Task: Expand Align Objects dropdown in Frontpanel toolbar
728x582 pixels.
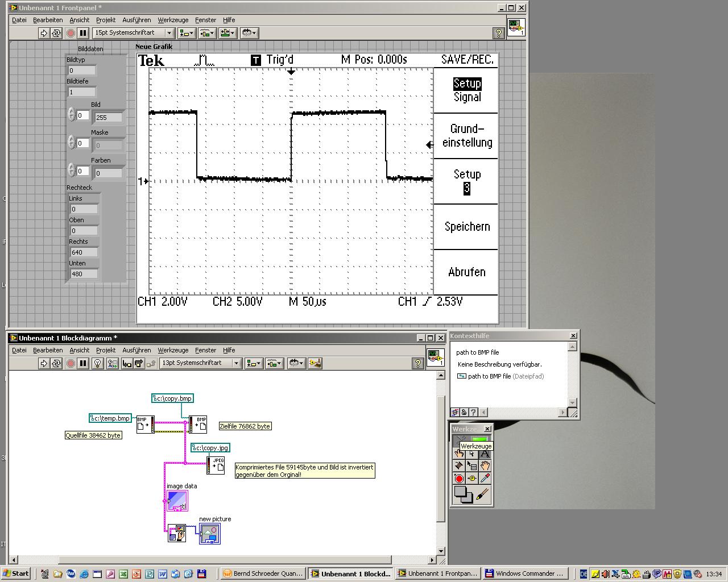Action: pos(187,33)
